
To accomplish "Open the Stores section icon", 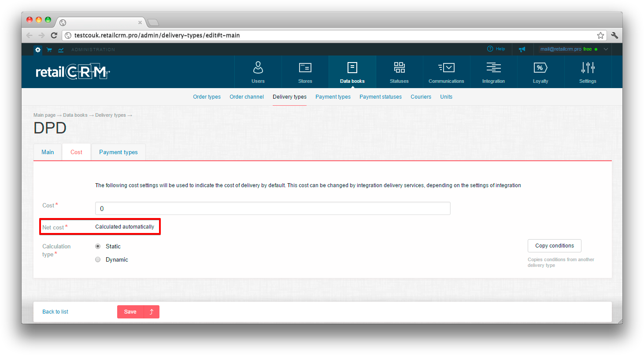I will point(305,68).
